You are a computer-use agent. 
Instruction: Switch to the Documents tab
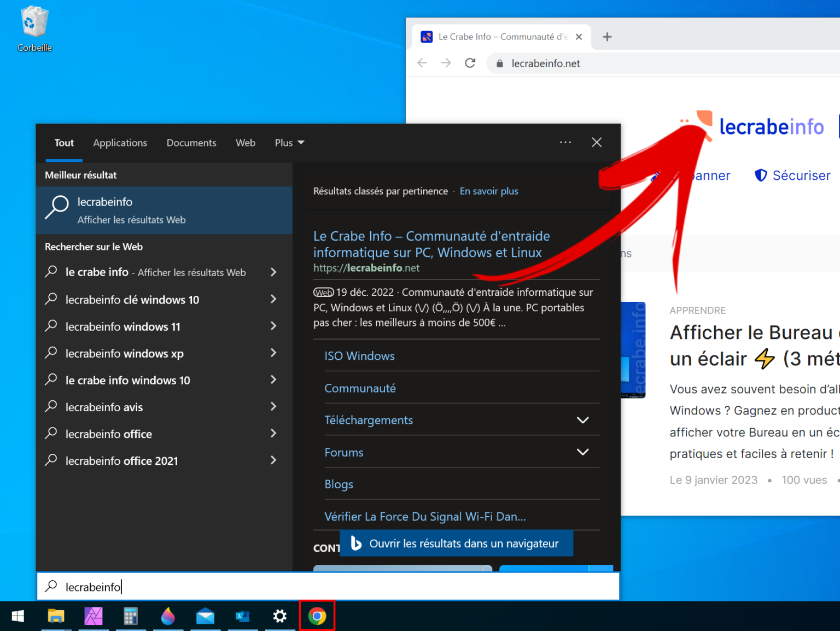191,143
